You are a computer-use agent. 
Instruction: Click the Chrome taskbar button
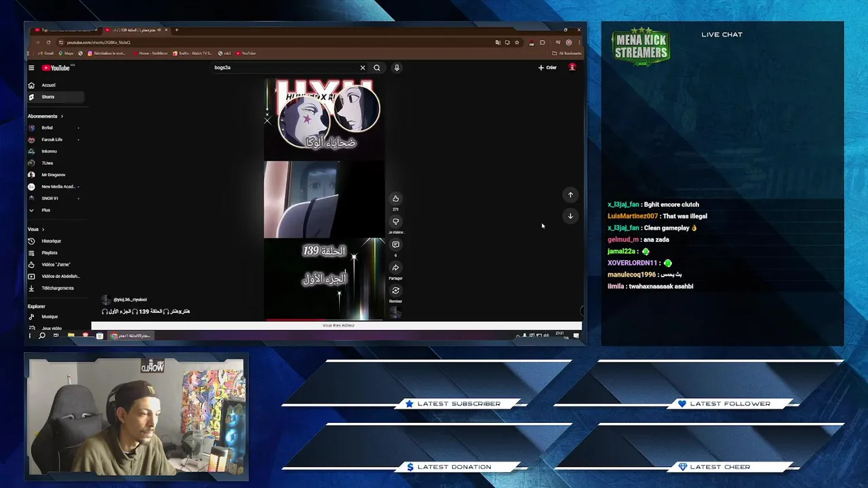click(131, 335)
